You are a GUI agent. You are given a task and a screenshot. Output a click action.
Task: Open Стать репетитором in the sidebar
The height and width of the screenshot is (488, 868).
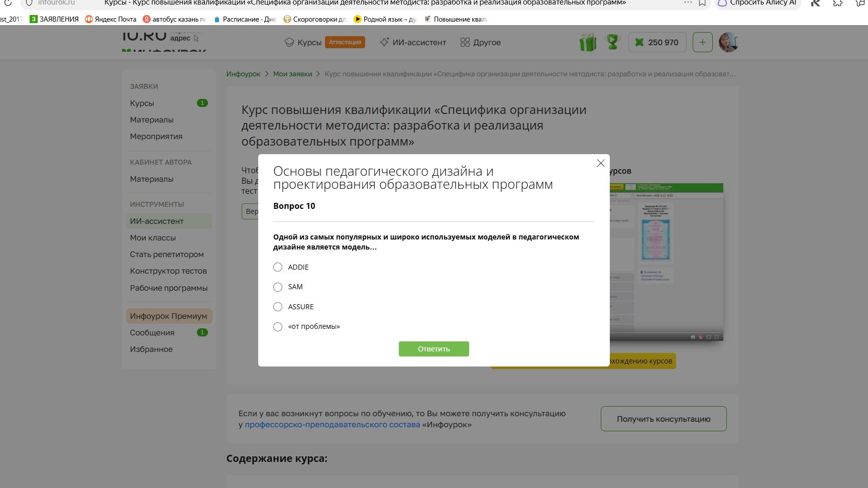167,254
